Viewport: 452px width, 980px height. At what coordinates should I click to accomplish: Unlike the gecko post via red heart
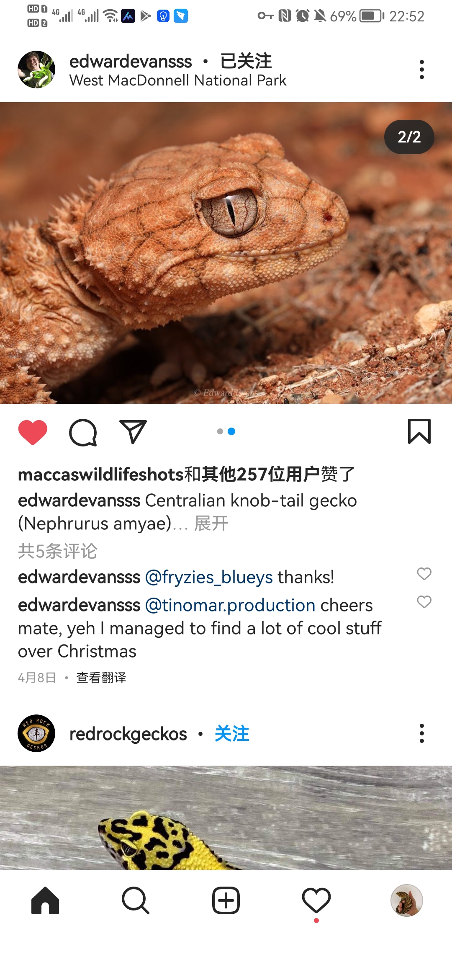pyautogui.click(x=33, y=432)
